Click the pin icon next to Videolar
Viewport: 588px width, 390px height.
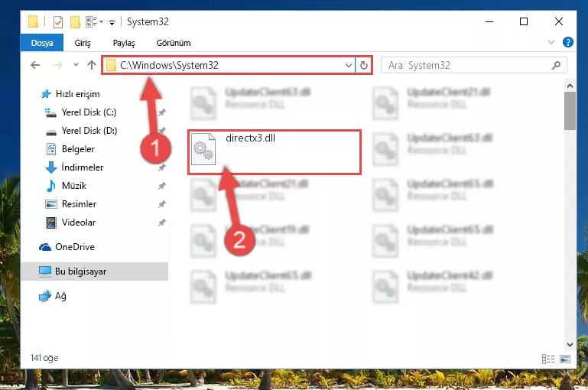pos(161,223)
